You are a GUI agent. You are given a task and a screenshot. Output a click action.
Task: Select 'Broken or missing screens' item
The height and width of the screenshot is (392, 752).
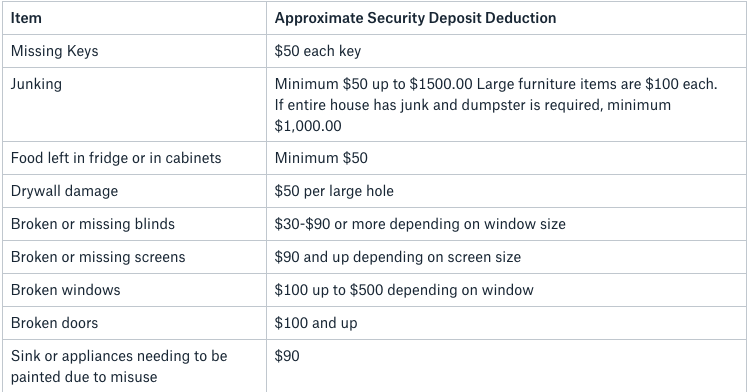pyautogui.click(x=98, y=257)
